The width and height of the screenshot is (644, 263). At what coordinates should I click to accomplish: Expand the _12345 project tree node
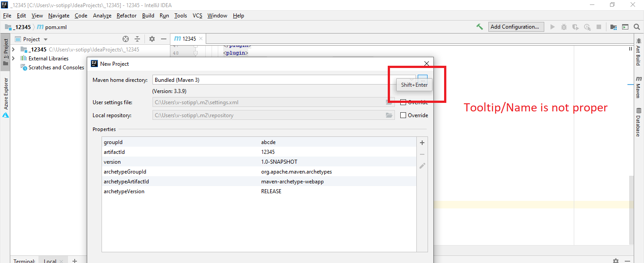pyautogui.click(x=13, y=49)
